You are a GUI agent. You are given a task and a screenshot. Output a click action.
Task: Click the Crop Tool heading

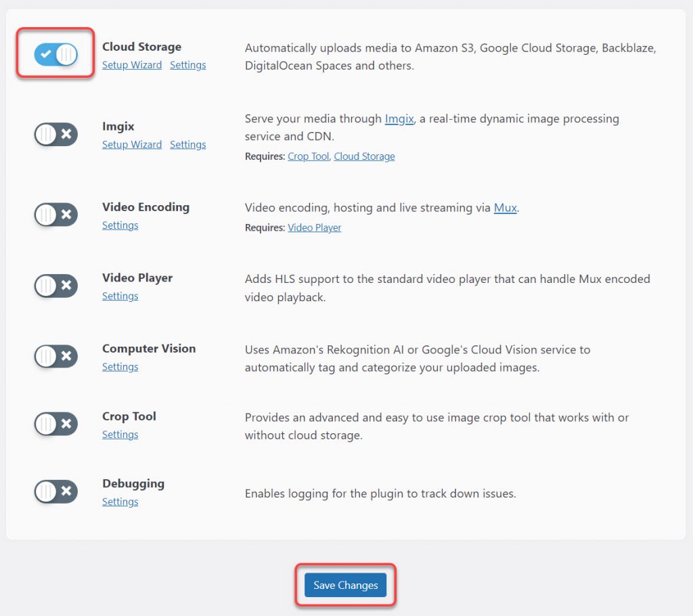(129, 416)
